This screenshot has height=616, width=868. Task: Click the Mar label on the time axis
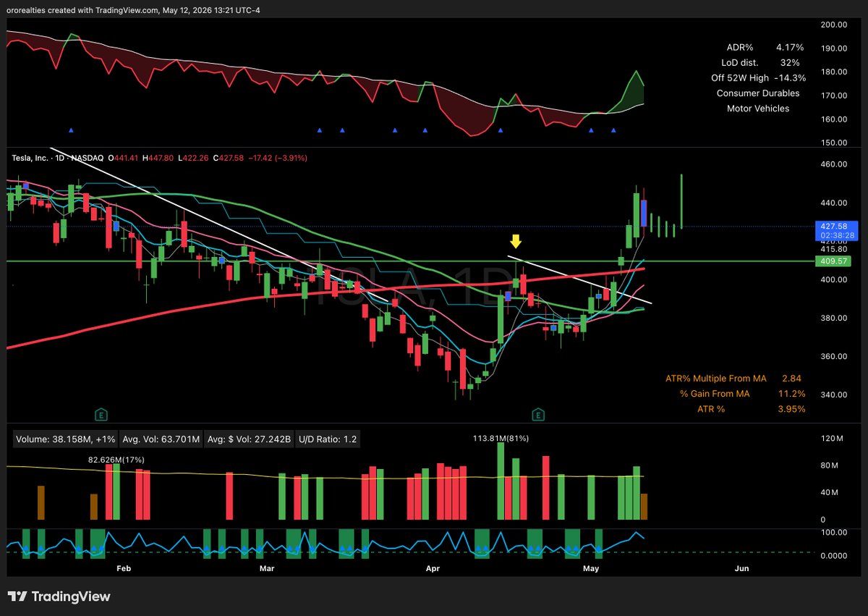point(268,569)
